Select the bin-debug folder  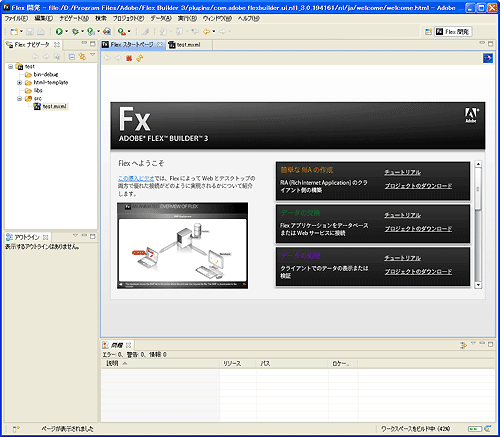42,75
